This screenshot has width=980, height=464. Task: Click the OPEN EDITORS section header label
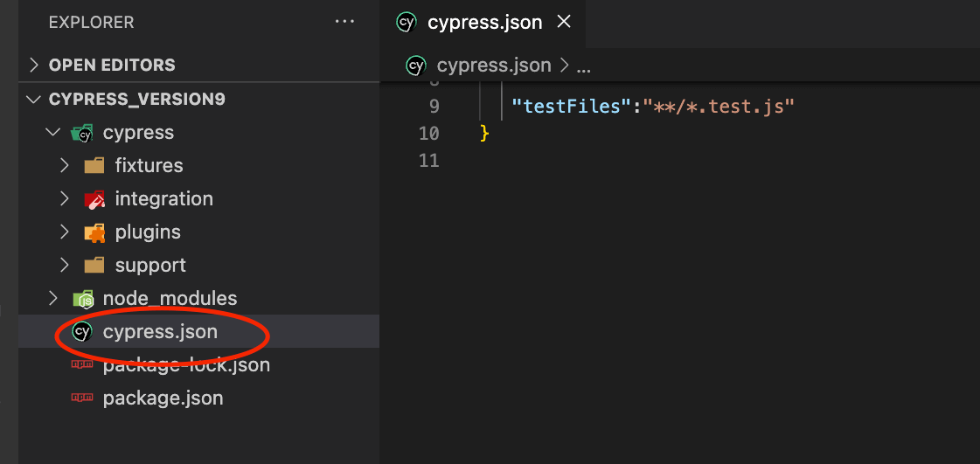(112, 65)
